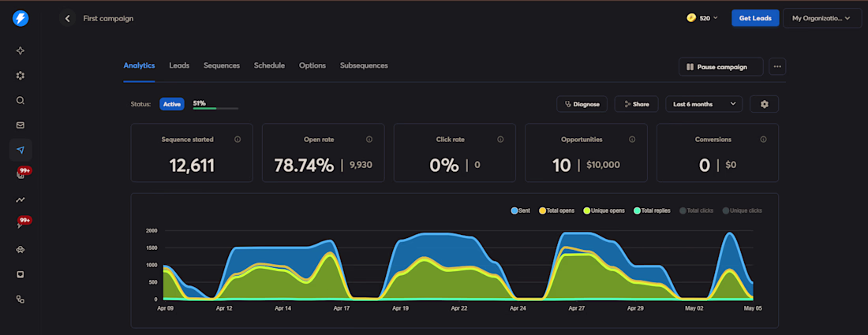
Task: Expand the 520 credits dropdown
Action: point(702,18)
